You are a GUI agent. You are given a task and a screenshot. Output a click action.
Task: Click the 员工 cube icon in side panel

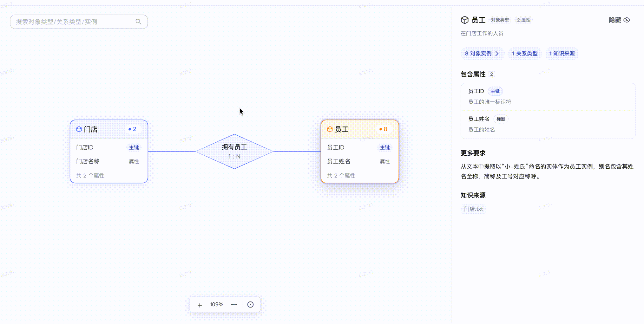tap(465, 20)
